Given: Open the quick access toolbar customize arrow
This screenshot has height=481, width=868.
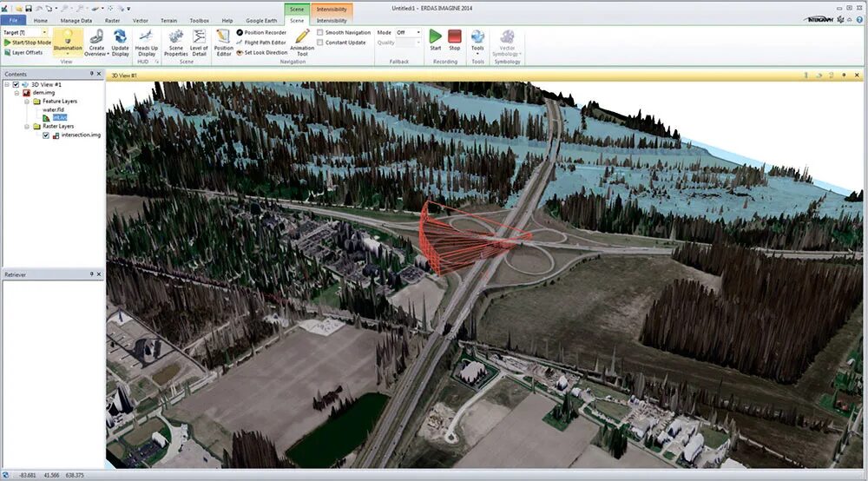Looking at the screenshot, I should coord(129,9).
